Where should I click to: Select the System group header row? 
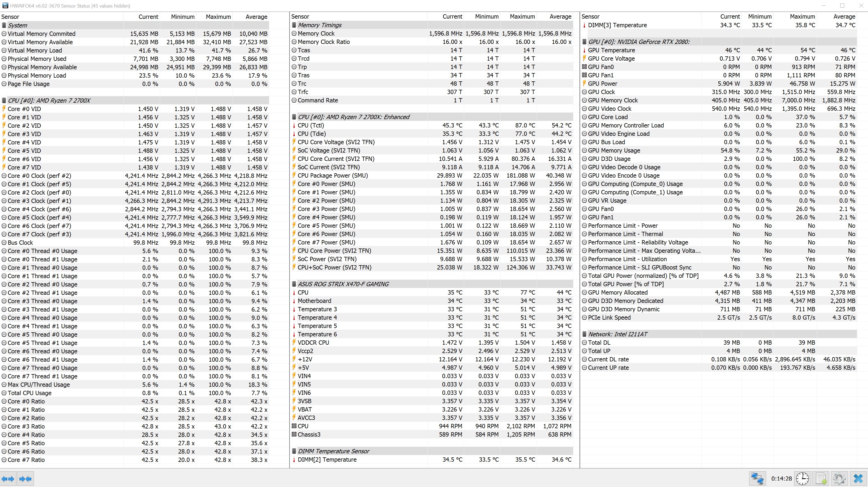[x=18, y=25]
